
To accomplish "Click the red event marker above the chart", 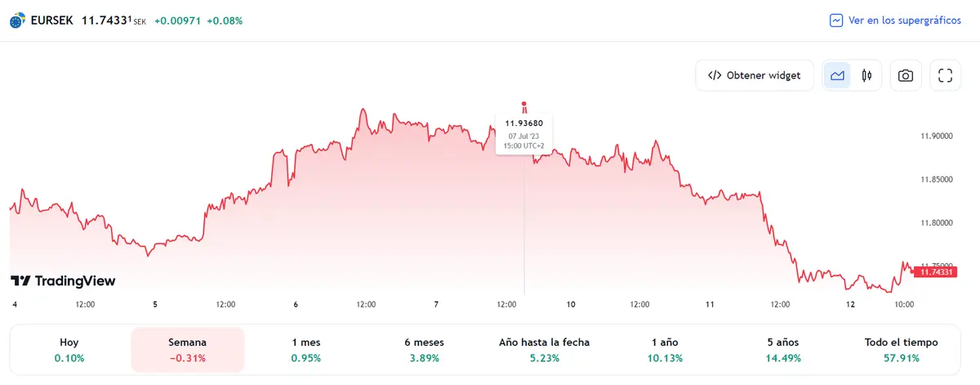I will click(x=524, y=106).
